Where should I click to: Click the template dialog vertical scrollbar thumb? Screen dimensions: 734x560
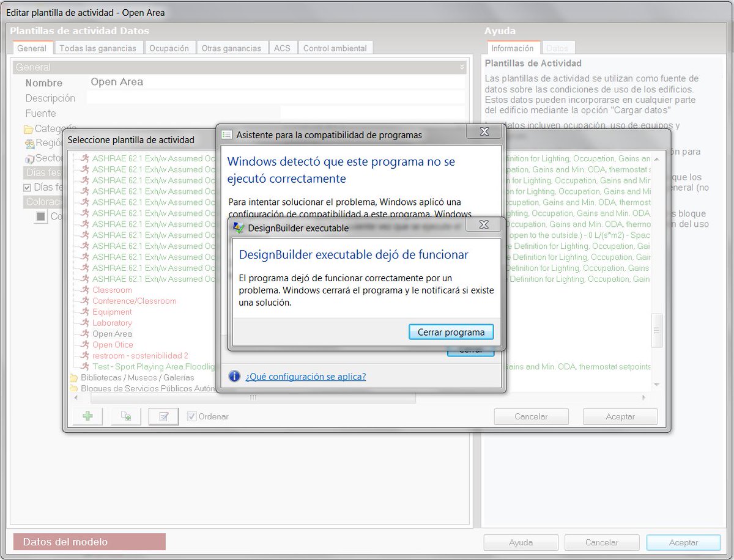[x=658, y=330]
